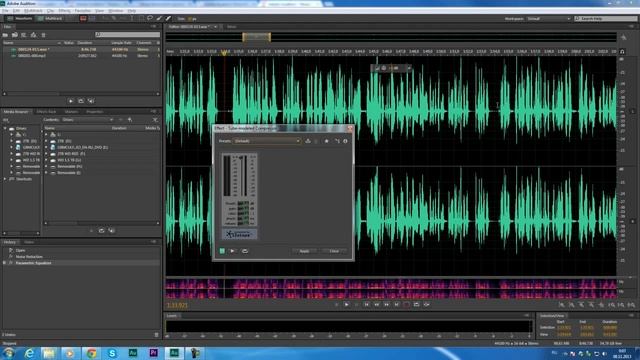Viewport: 640px width, 360px height.
Task: Click main transport Play button
Action: tap(347, 304)
